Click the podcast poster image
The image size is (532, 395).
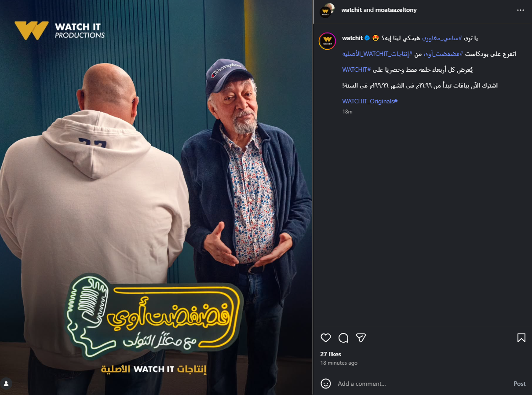[x=156, y=197]
